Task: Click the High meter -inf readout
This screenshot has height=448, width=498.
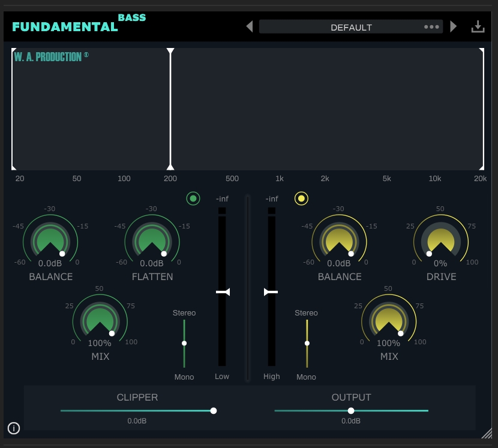Action: 272,199
